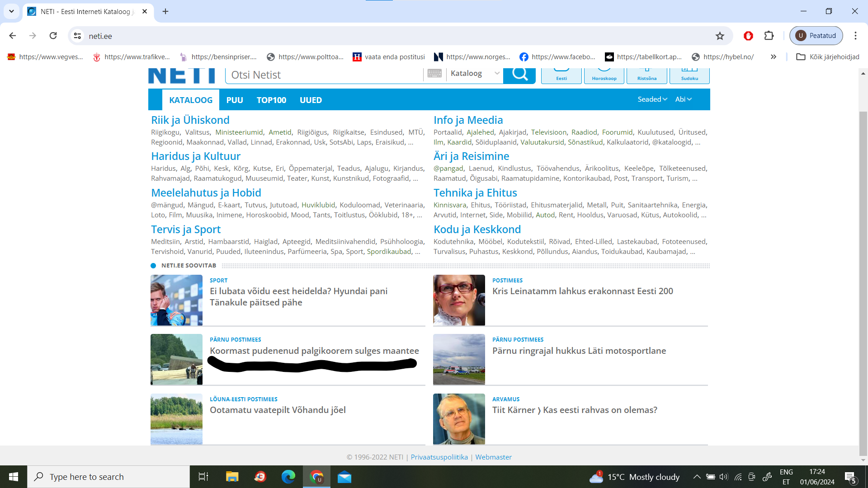Expand the Seaded menu

point(652,99)
